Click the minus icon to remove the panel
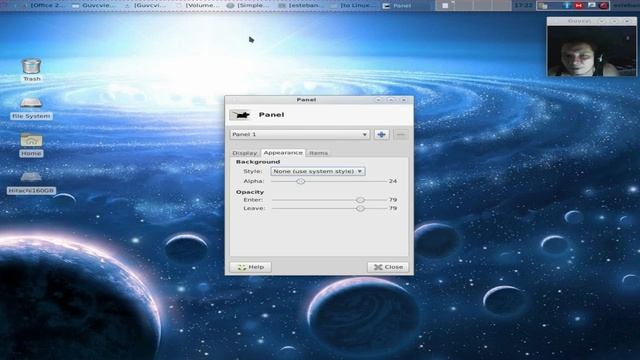 401,134
